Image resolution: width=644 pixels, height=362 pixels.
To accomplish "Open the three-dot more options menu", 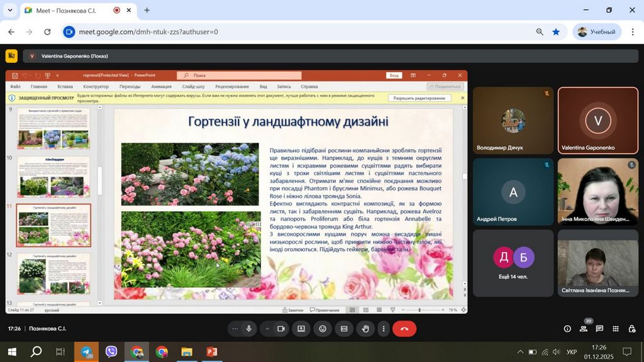I will pyautogui.click(x=383, y=329).
